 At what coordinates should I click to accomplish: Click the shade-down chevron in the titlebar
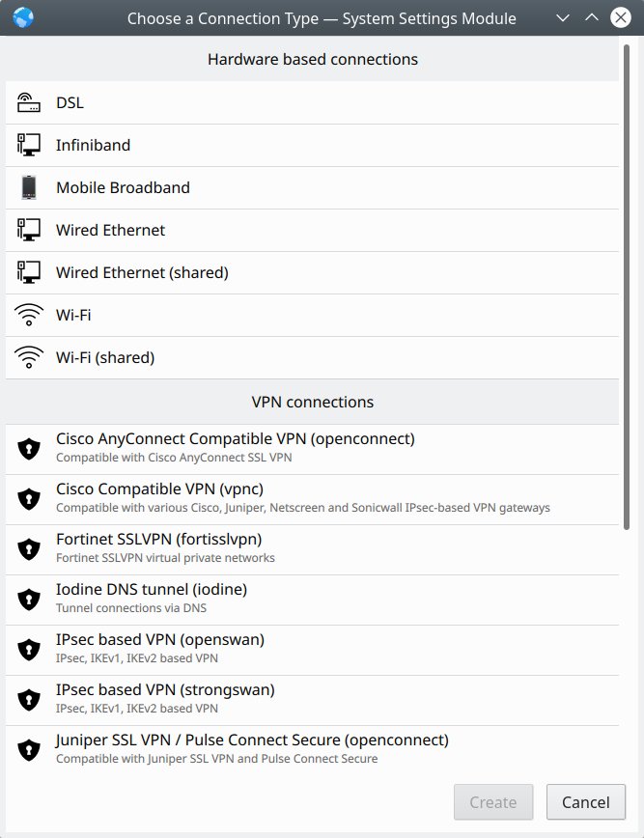coord(563,17)
